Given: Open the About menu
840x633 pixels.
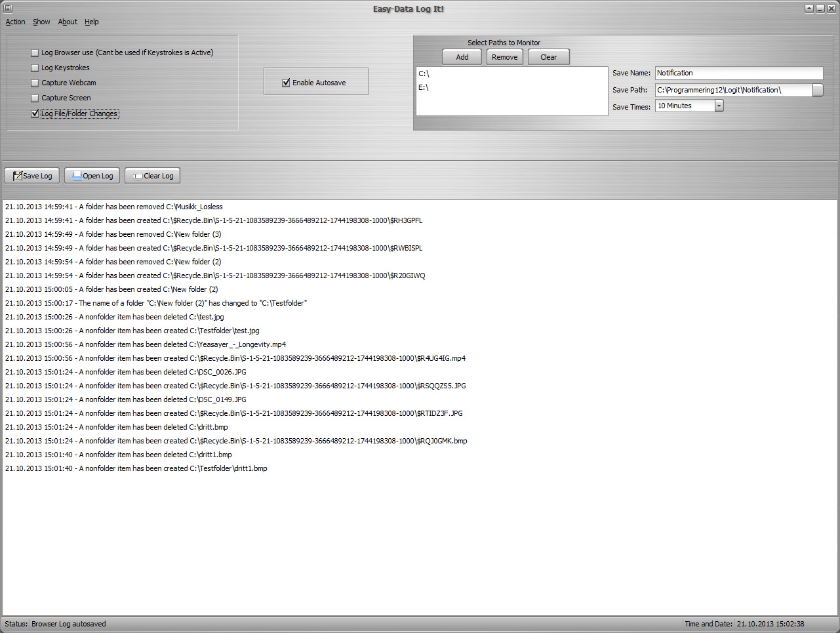Looking at the screenshot, I should click(68, 22).
